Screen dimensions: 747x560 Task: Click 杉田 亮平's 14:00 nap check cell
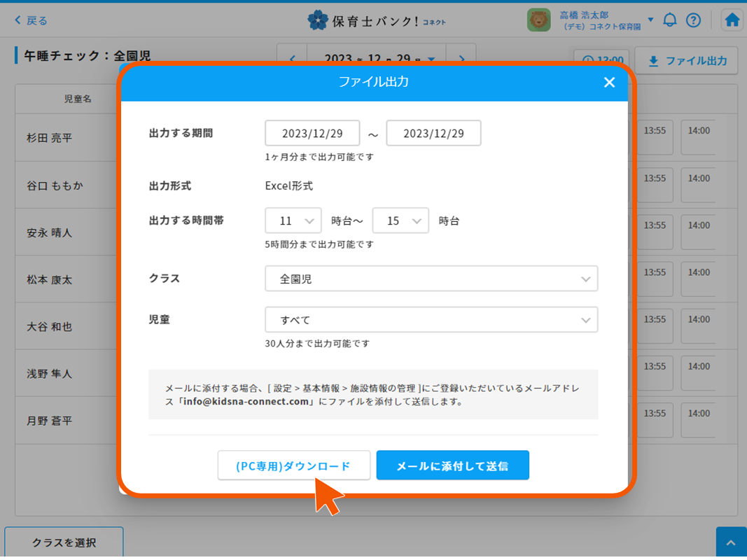[x=698, y=137]
